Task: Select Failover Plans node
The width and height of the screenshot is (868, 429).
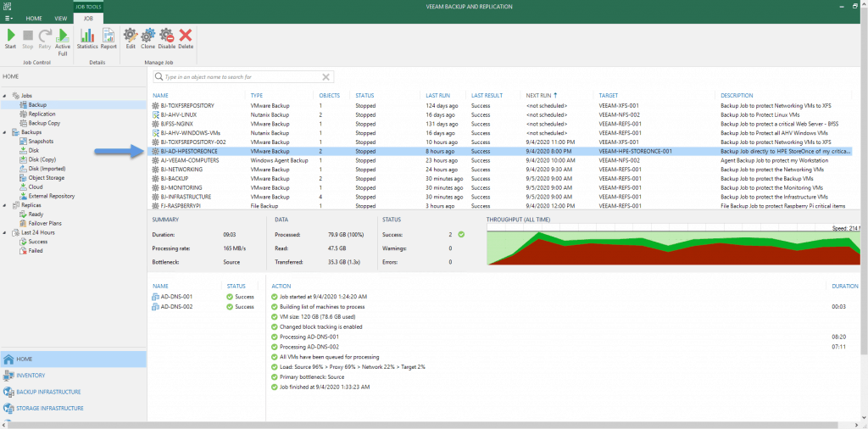Action: pos(40,224)
